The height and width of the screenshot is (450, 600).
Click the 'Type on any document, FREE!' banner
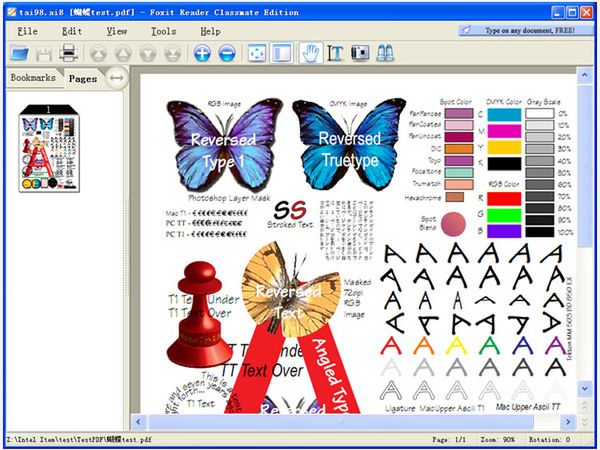(526, 30)
